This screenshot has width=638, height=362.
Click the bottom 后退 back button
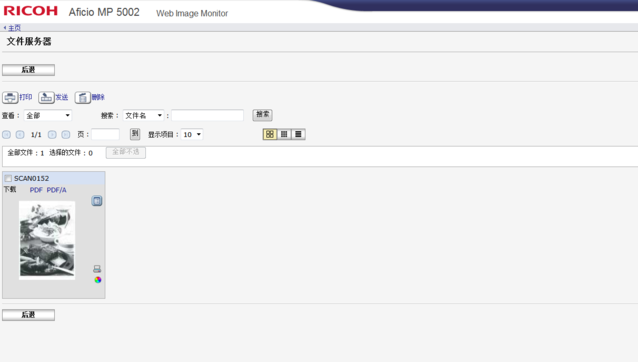(28, 315)
